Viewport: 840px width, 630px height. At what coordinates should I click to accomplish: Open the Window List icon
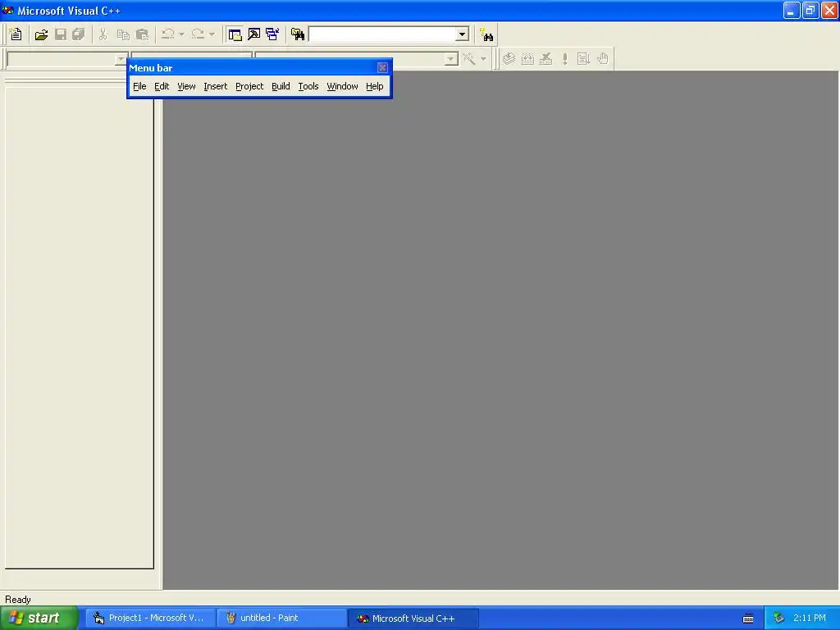tap(272, 34)
